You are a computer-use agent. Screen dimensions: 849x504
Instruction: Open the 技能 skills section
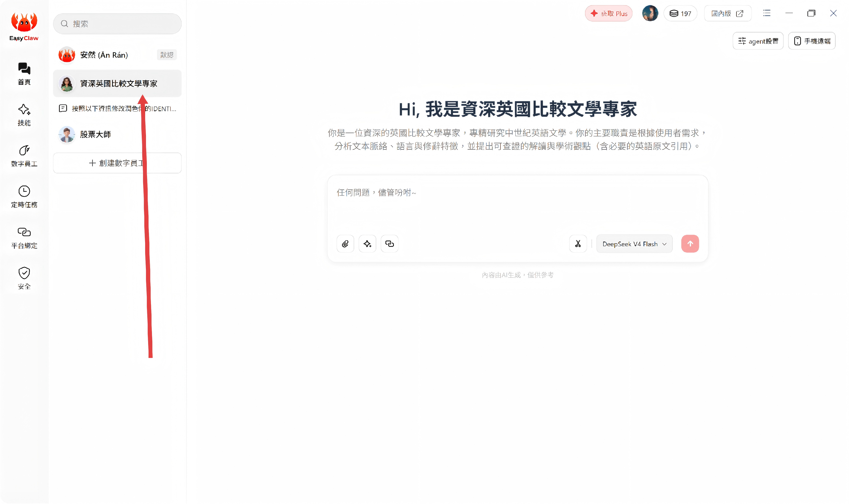pos(24,115)
